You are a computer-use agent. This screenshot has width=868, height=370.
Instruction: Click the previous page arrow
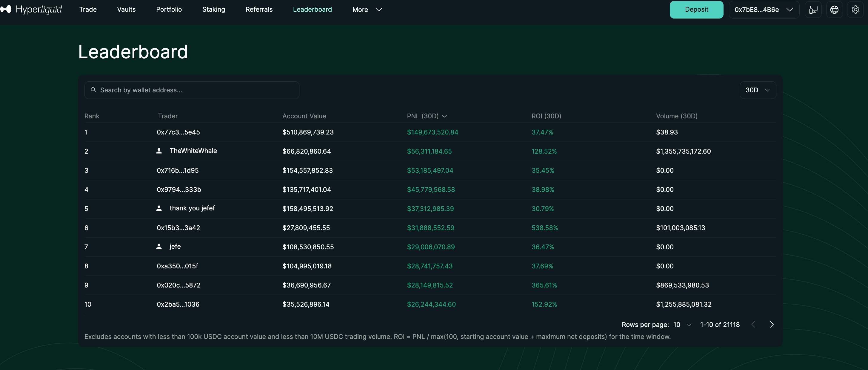click(x=753, y=325)
